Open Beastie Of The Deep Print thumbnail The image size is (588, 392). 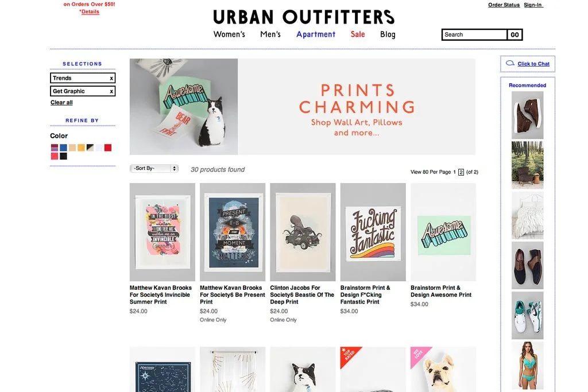click(x=303, y=232)
